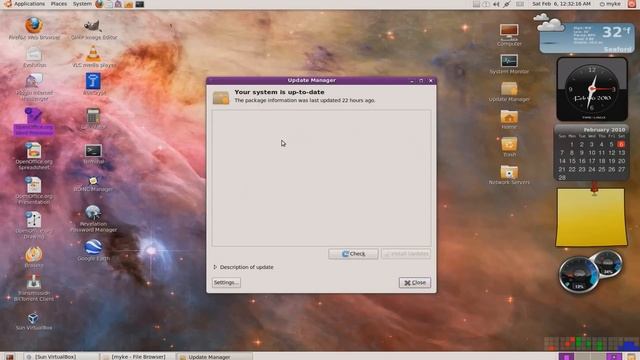Click the date and time in top panel
Image resolution: width=640 pixels, height=360 pixels.
pyautogui.click(x=561, y=4)
